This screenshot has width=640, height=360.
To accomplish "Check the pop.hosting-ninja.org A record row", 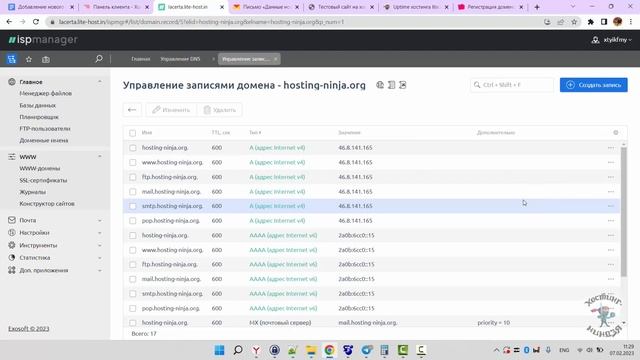I will (x=133, y=221).
